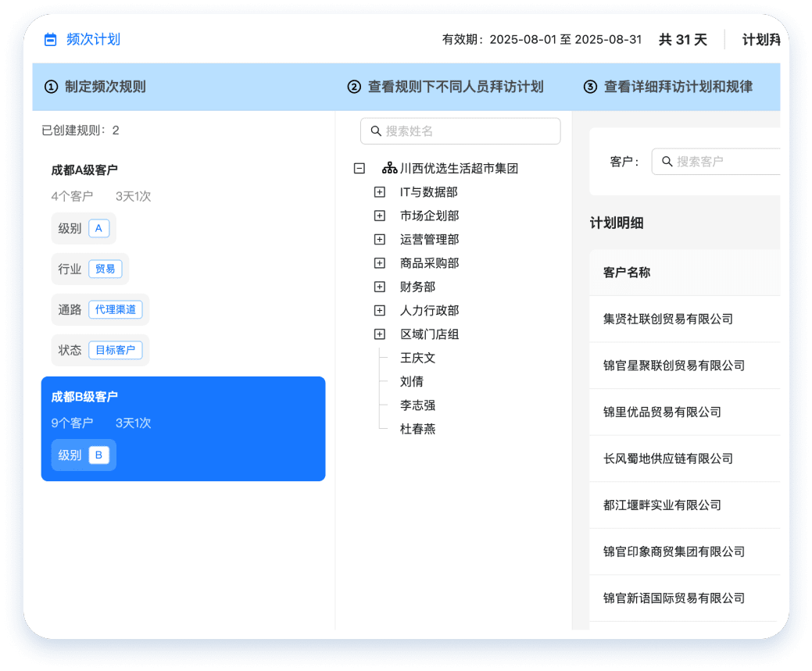
Task: Select 刘倩 from the personnel tree
Action: click(412, 381)
